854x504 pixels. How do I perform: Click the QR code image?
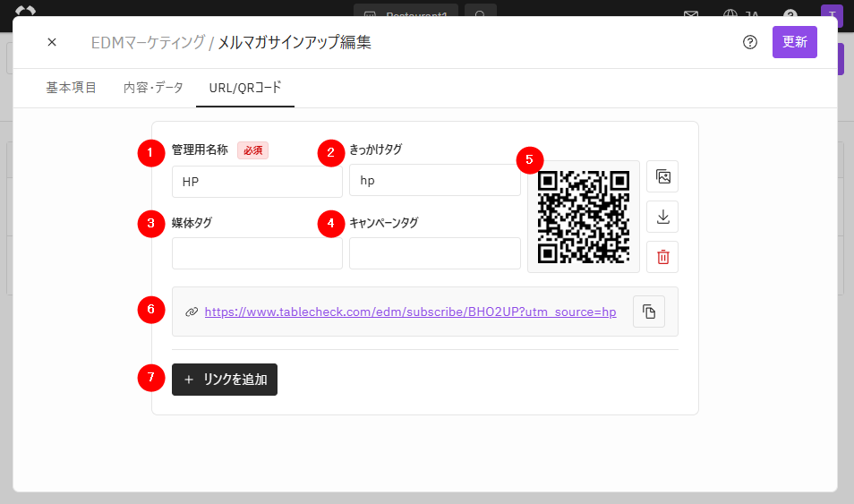pos(584,217)
